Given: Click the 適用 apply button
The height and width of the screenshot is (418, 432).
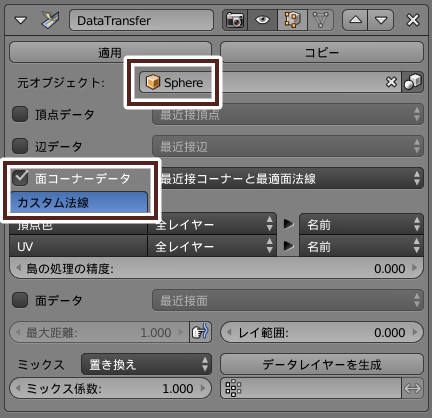Looking at the screenshot, I should pos(110,52).
